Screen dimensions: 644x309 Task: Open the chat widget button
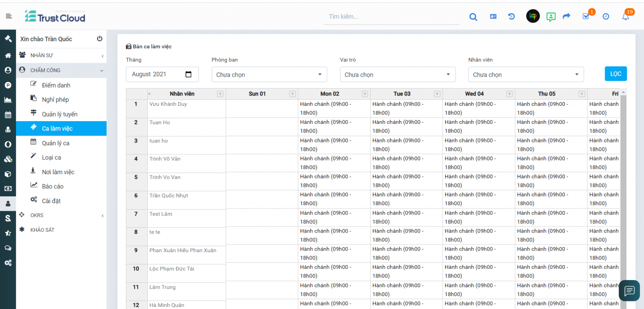630,290
